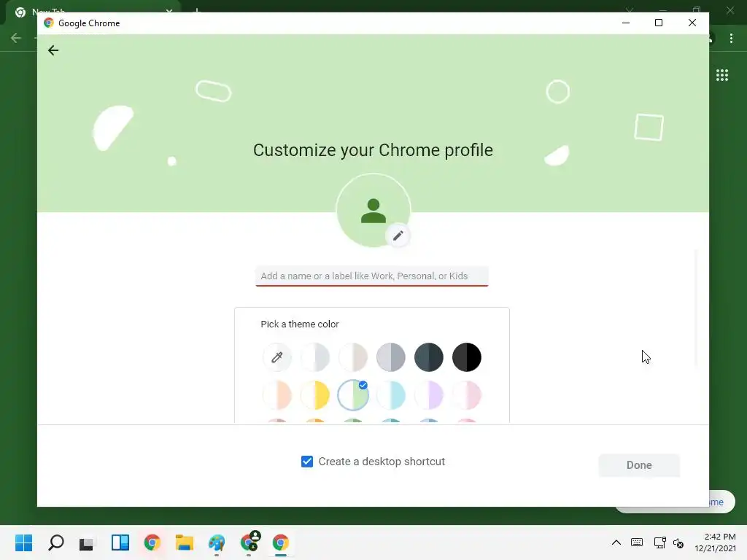Screen dimensions: 747x560
Task: Select the dark slate theme color
Action: click(429, 357)
